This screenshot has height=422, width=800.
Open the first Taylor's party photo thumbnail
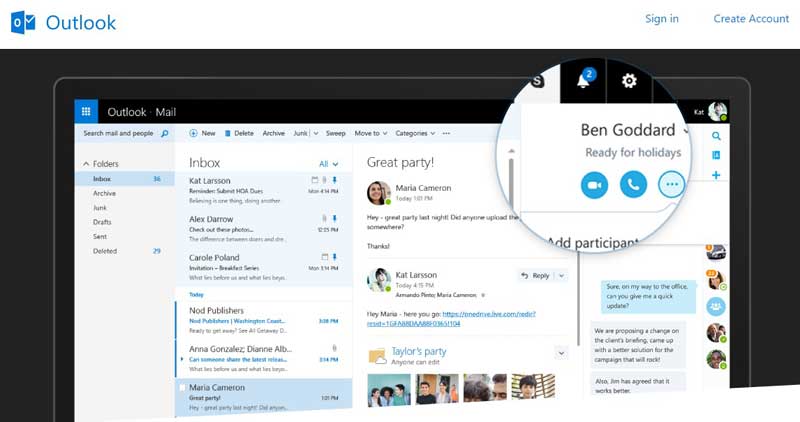[x=389, y=389]
